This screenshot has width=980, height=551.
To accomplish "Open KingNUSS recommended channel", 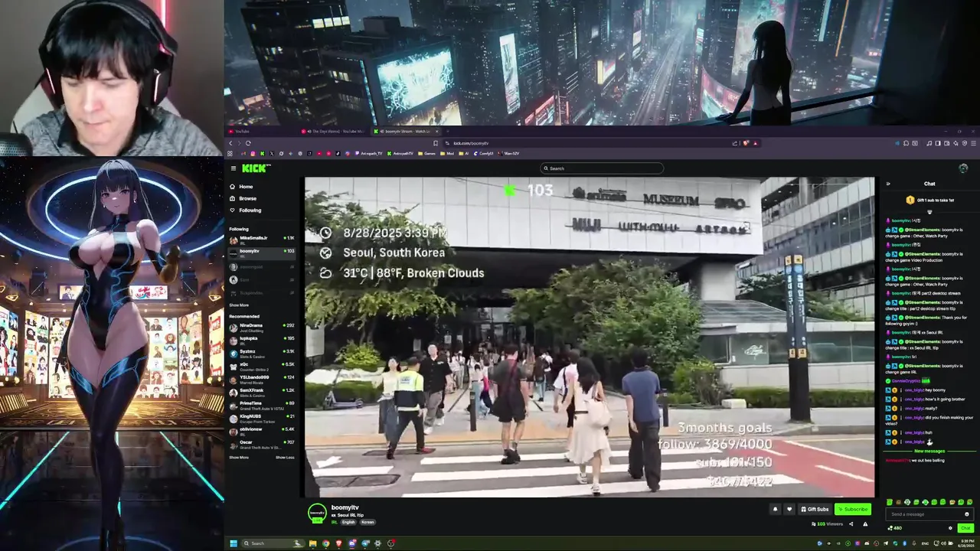I will pos(262,418).
